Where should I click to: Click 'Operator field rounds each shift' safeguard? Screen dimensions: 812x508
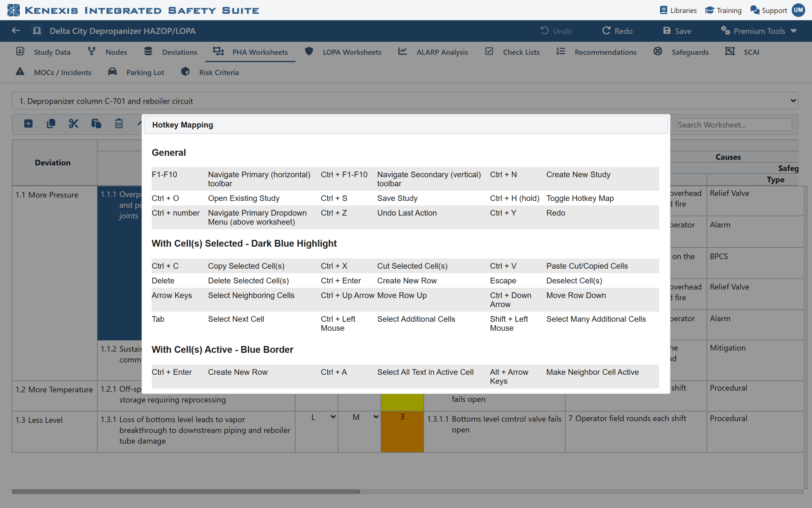coord(631,418)
